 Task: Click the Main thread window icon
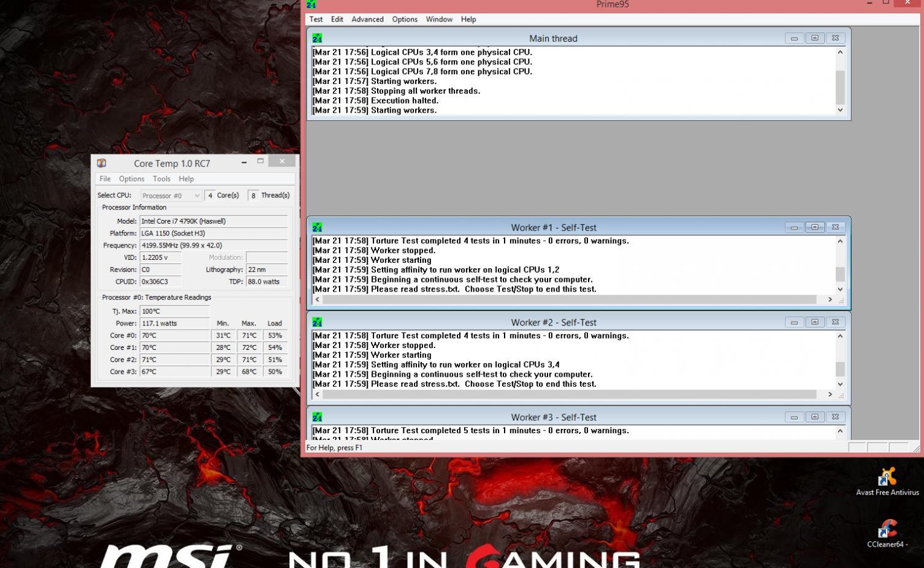[x=317, y=38]
